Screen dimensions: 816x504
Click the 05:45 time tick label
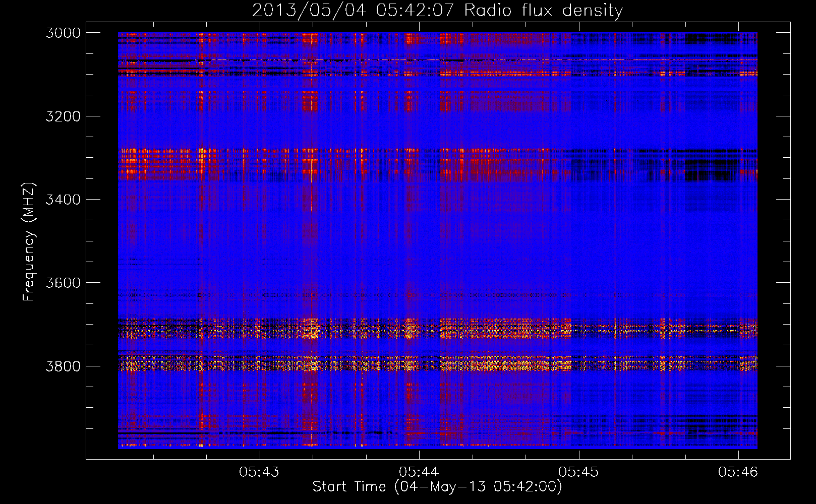(578, 472)
